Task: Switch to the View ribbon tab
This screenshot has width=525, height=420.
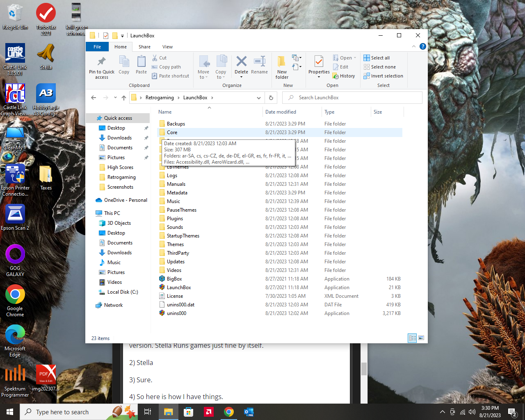Action: pos(167,47)
